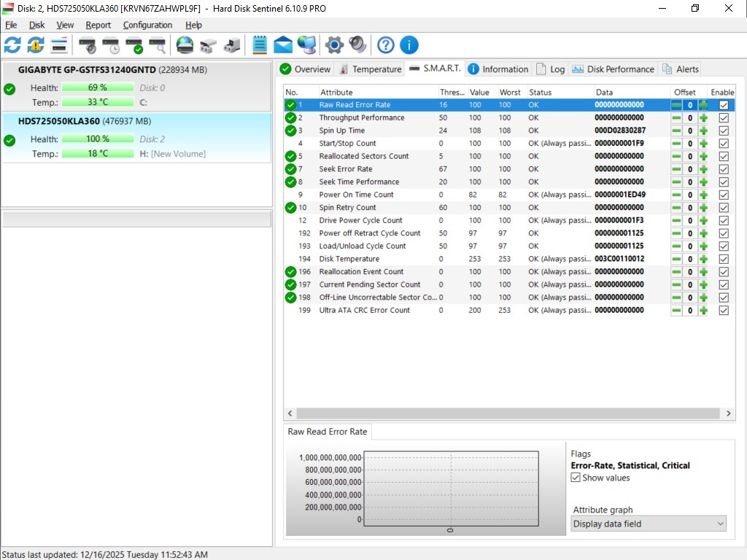Image resolution: width=747 pixels, height=560 pixels.
Task: Click the blue question mark help icon
Action: click(385, 45)
